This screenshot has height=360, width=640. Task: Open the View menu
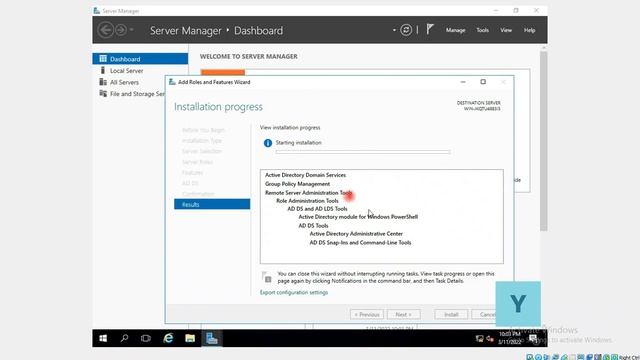click(506, 30)
